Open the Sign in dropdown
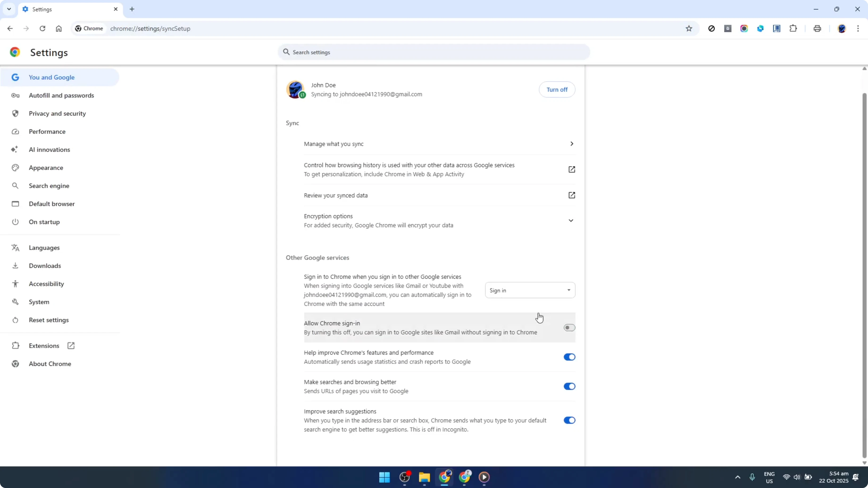 pyautogui.click(x=530, y=290)
